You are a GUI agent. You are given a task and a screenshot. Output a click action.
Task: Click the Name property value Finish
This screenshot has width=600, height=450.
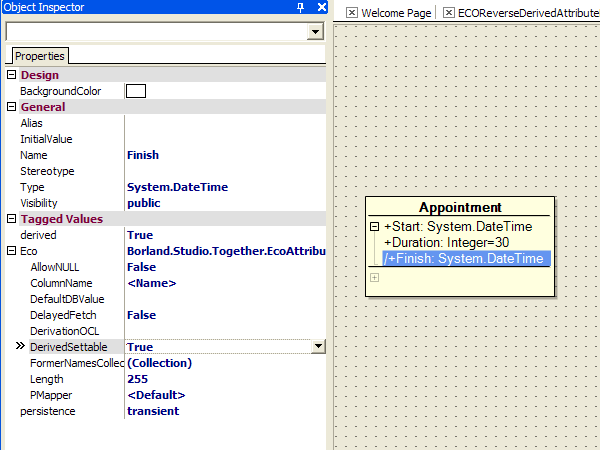click(143, 155)
